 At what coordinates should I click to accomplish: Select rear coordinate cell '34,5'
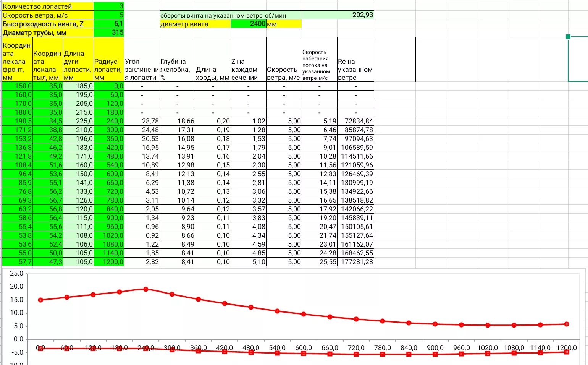(48, 121)
